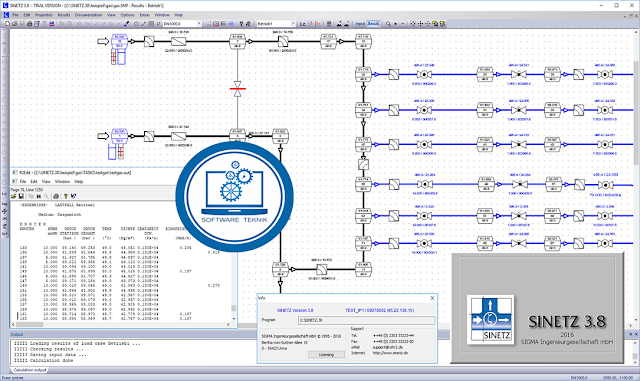Click the Print icon in R2Edit toolbar
Screen dimensions: 640x381
point(56,196)
